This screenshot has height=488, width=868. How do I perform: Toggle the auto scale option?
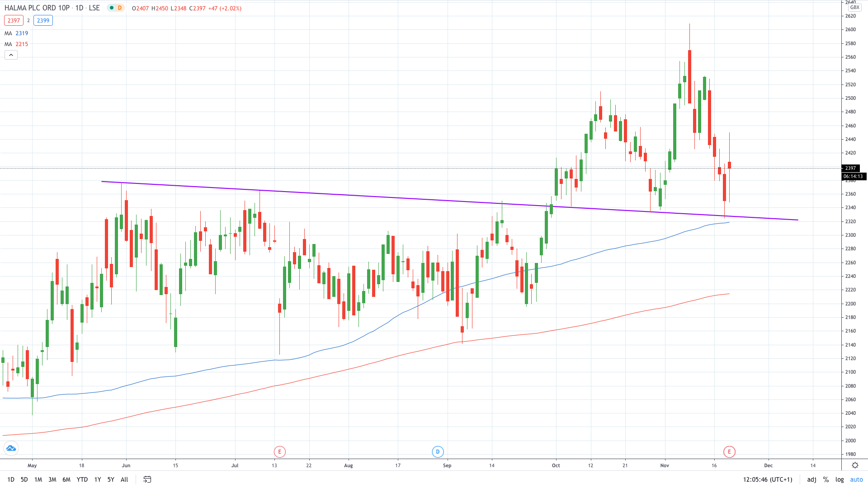click(x=856, y=479)
